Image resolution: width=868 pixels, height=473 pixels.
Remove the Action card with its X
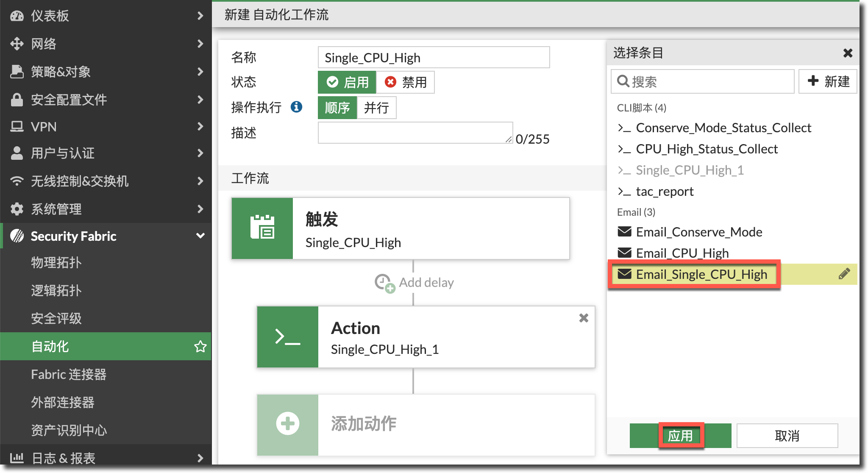(584, 318)
